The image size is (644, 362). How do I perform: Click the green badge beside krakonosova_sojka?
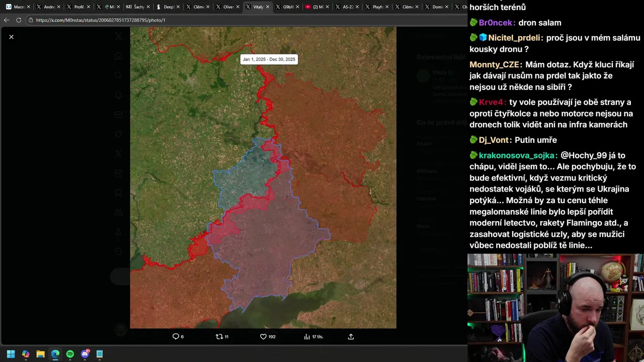pos(473,155)
